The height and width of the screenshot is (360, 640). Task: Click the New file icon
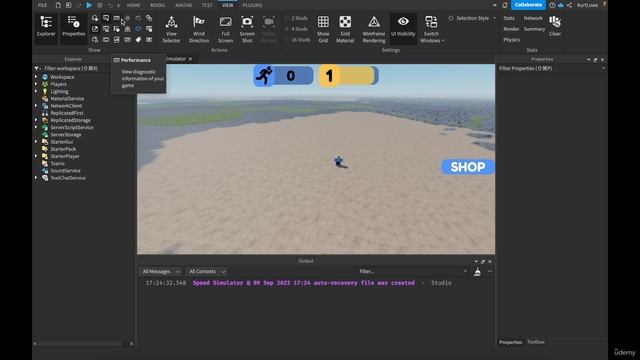(58, 5)
